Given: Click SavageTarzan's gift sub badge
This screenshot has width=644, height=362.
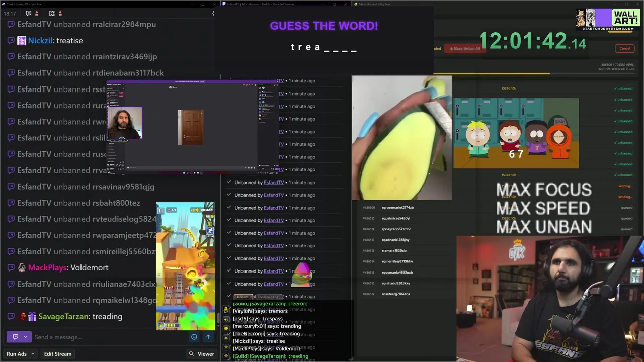Looking at the screenshot, I should click(32, 317).
